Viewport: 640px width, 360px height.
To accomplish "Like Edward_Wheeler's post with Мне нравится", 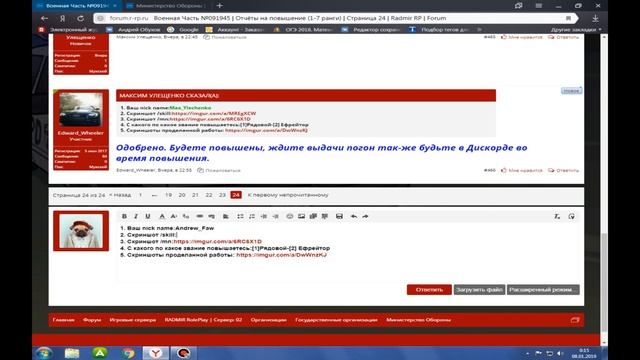I will tap(522, 170).
